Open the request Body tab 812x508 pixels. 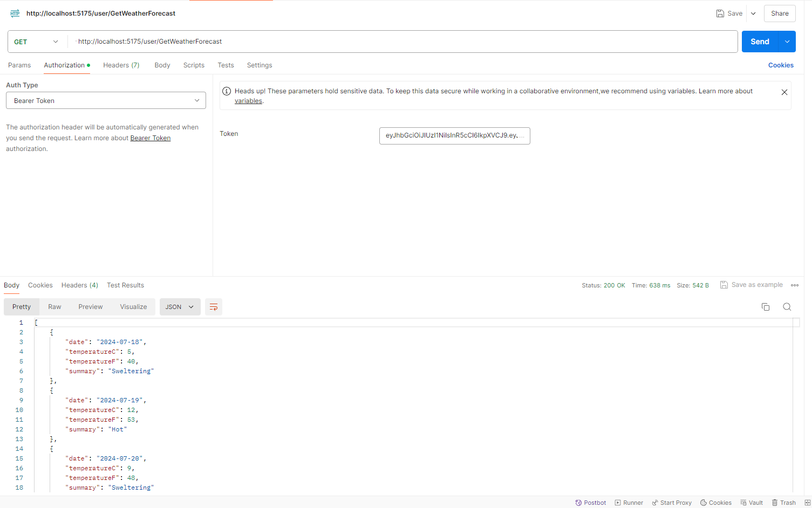tap(162, 65)
